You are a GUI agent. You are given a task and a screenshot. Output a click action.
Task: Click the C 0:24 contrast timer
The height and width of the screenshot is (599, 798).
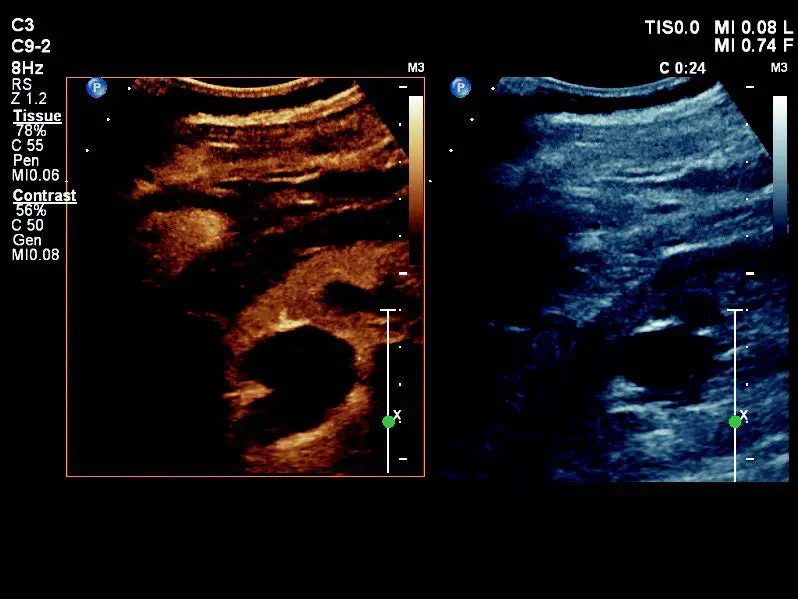[682, 68]
